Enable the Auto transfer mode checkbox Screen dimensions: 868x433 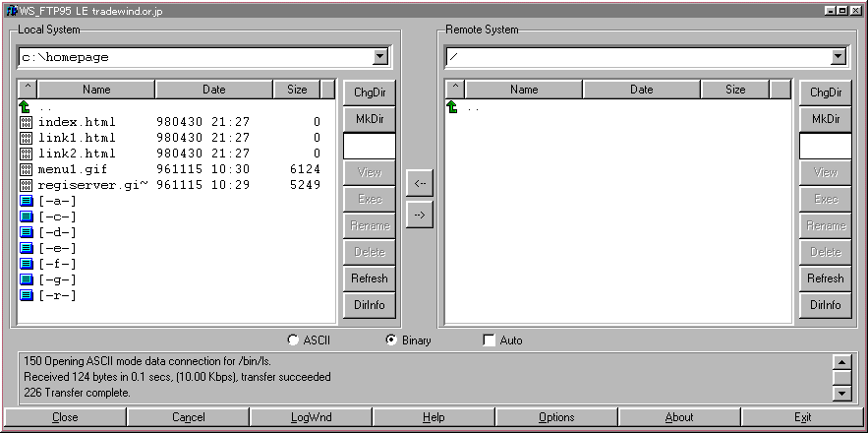pos(490,340)
